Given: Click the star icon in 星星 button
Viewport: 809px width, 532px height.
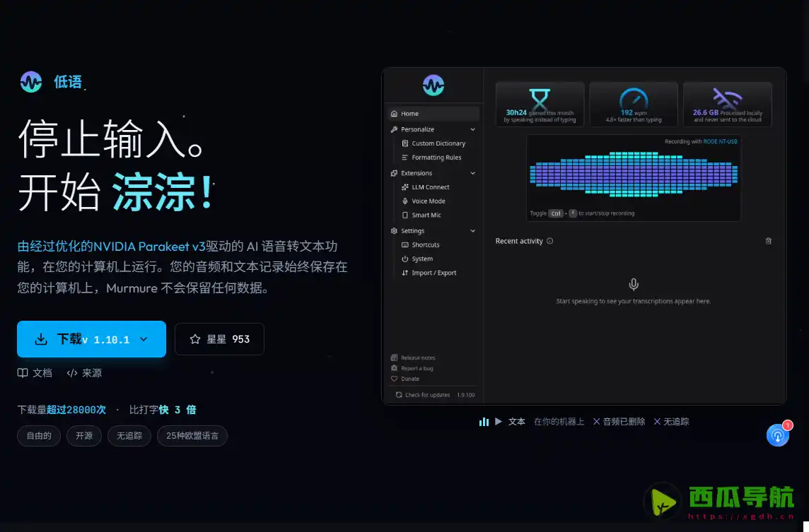Looking at the screenshot, I should click(195, 339).
